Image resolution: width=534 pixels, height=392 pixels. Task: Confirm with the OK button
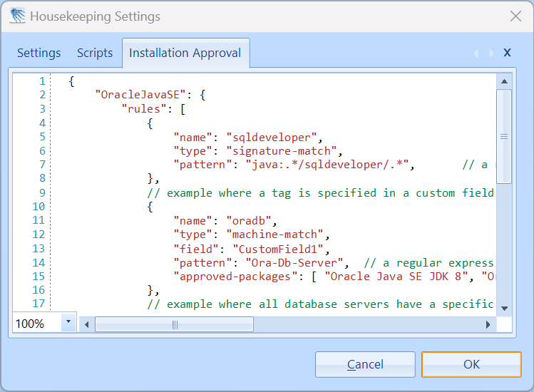(x=471, y=364)
